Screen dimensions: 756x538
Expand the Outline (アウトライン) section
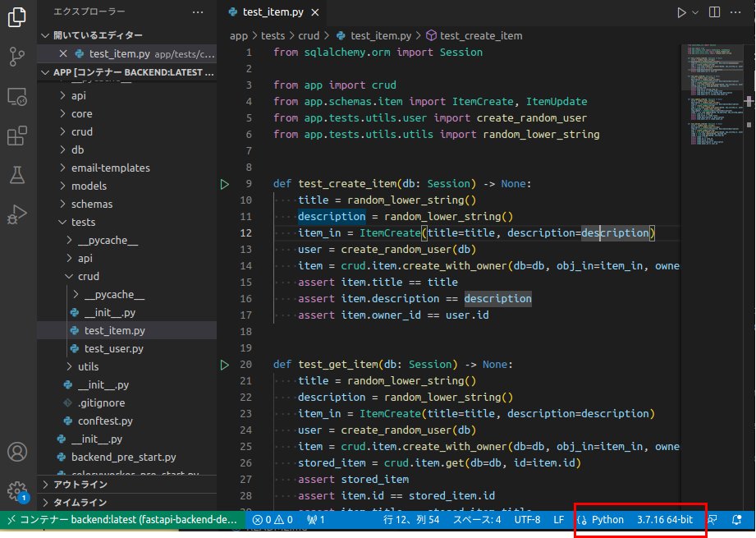tap(127, 484)
